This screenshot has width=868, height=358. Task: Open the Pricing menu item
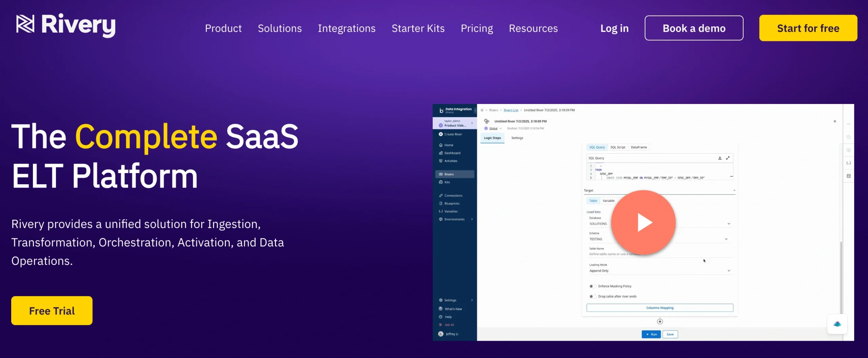477,28
